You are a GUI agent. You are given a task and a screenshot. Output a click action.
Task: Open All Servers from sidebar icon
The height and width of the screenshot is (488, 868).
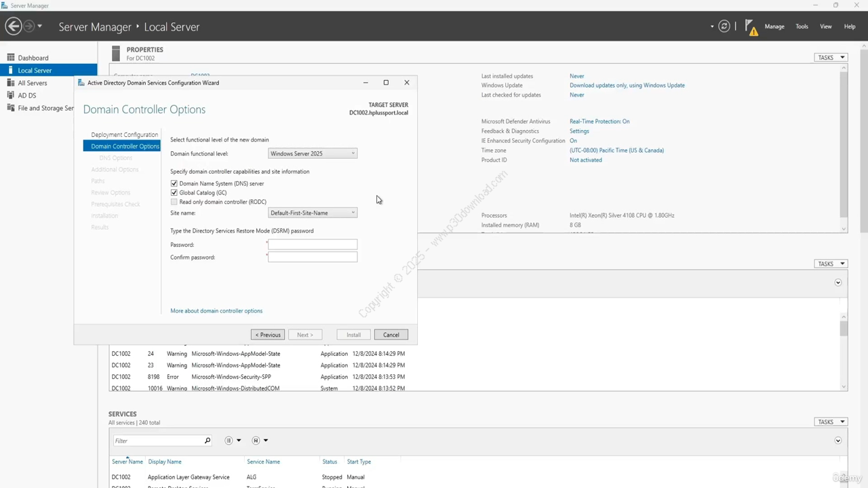[11, 83]
